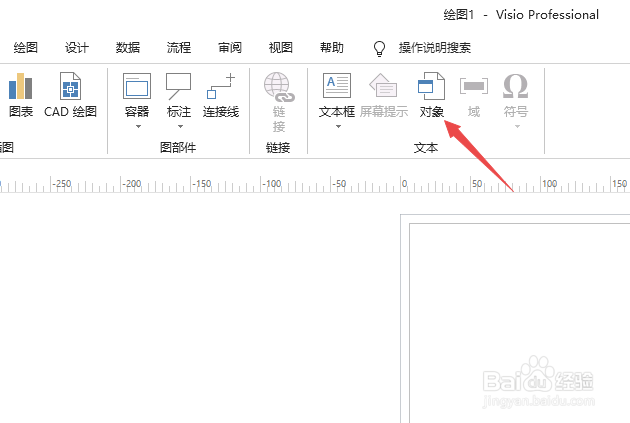630x423 pixels.
Task: Expand the 文本框 dropdown arrow
Action: click(x=338, y=127)
